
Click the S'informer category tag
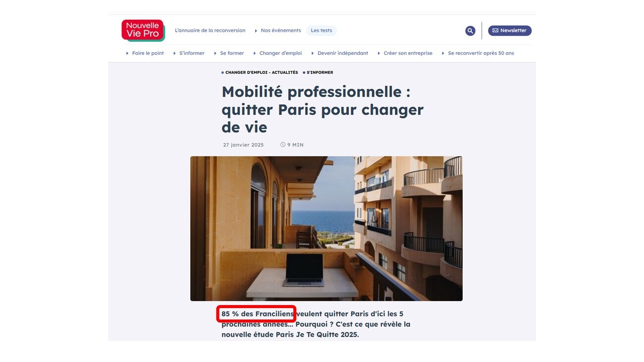[318, 72]
